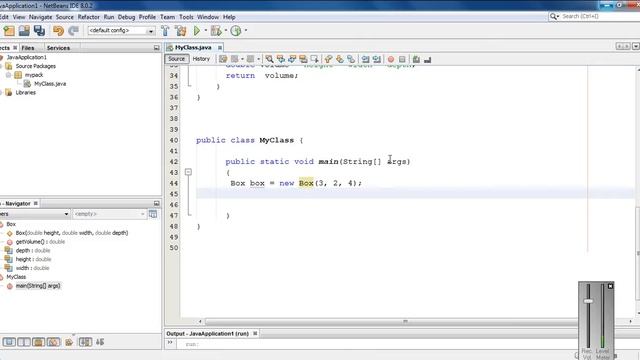Click the Next Bookmark icon
This screenshot has width=640, height=360.
pyautogui.click(x=340, y=59)
